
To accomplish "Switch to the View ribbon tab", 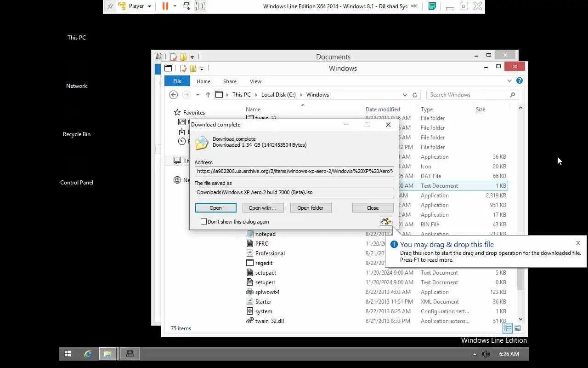I will pyautogui.click(x=255, y=81).
